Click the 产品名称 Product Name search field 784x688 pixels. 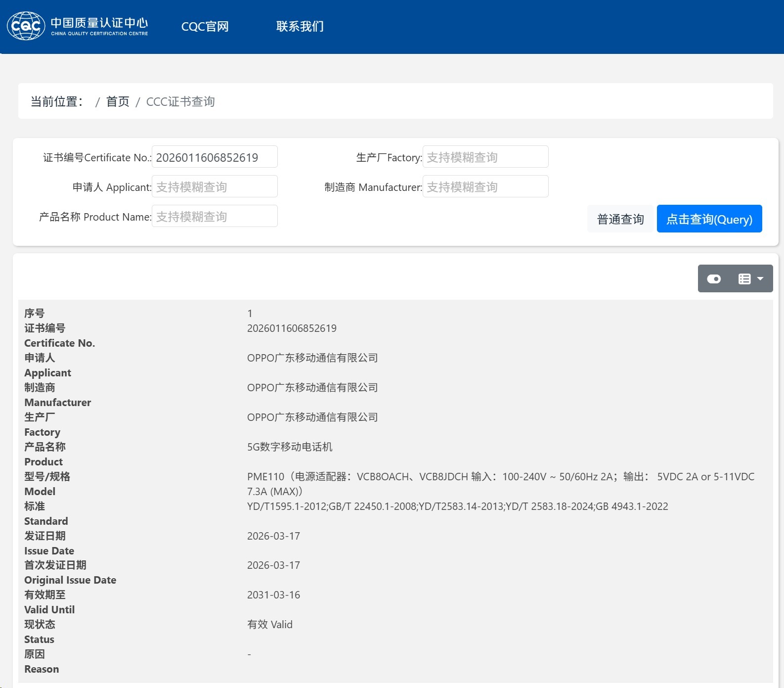(x=215, y=217)
